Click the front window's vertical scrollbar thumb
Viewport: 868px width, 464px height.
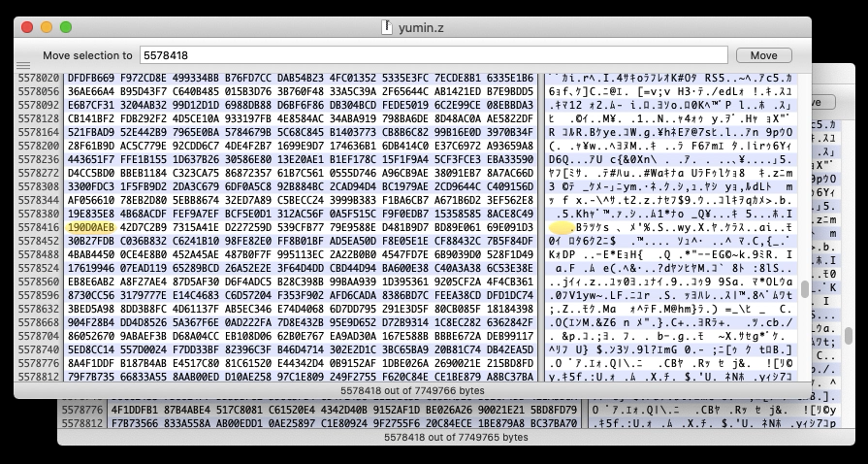tap(804, 289)
